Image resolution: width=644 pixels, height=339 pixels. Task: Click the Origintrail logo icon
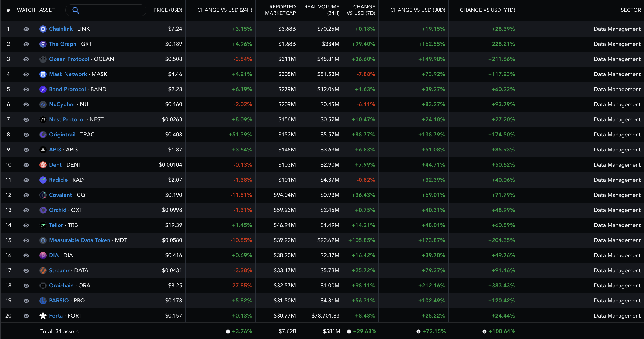point(43,135)
